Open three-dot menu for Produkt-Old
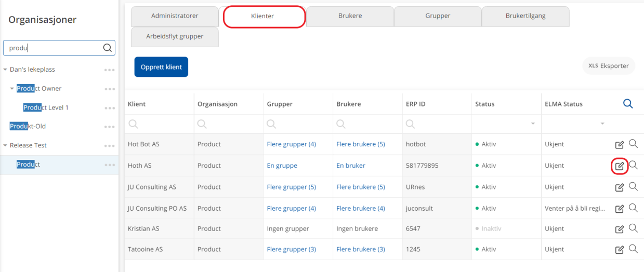644x272 pixels. pyautogui.click(x=109, y=127)
